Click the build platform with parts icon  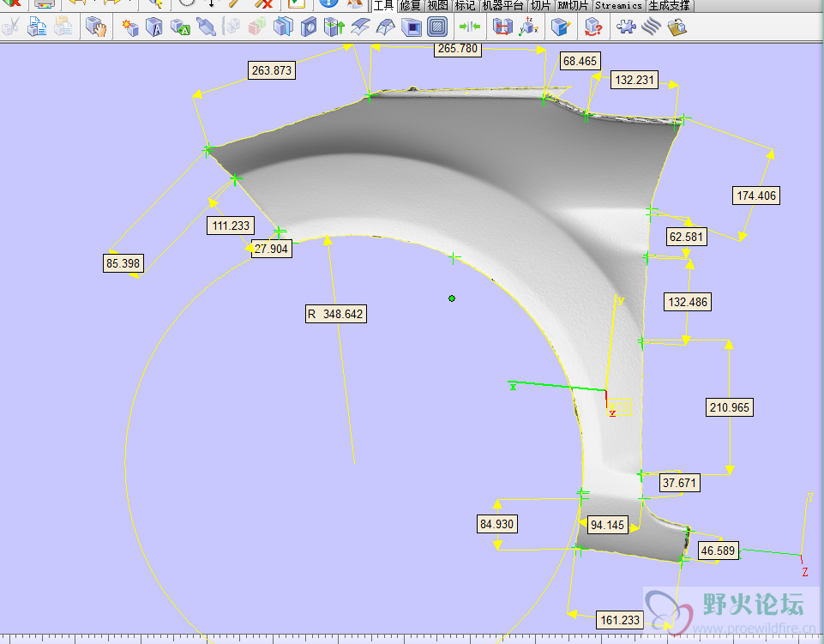[x=677, y=27]
